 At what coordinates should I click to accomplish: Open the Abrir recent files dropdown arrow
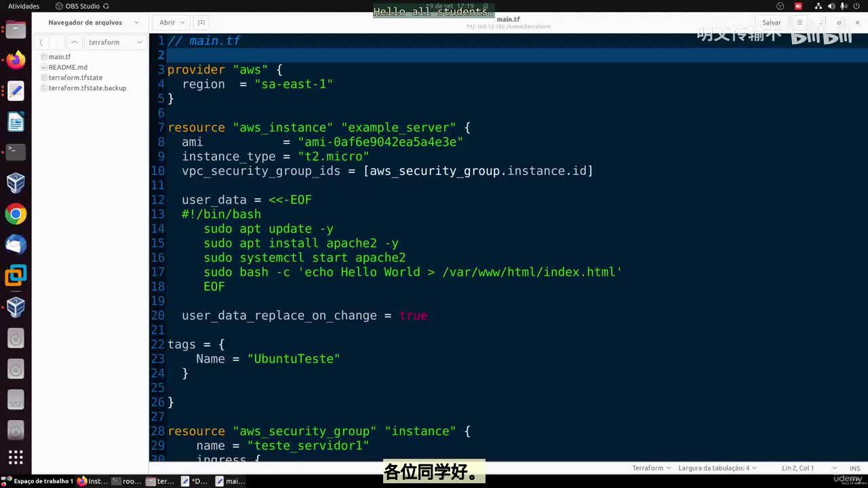tap(182, 22)
